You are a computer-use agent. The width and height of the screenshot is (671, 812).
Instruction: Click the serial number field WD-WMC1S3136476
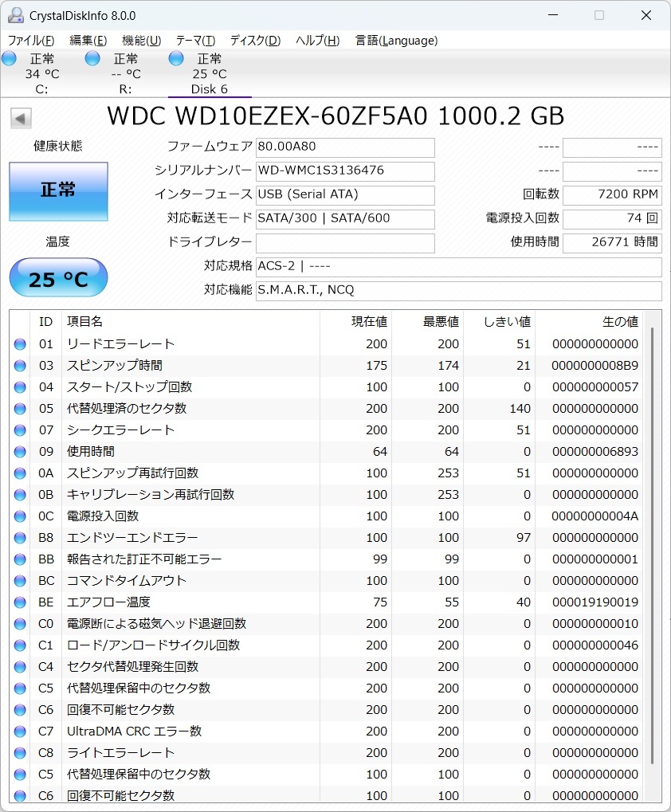coord(345,171)
